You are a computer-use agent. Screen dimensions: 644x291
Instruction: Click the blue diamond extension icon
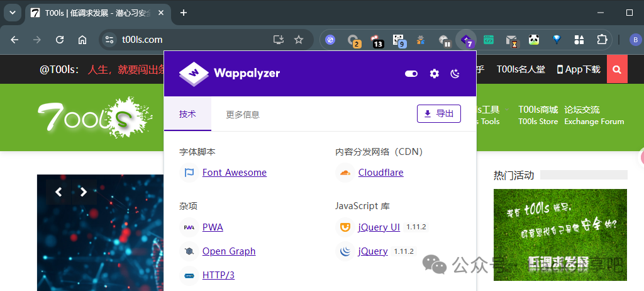pyautogui.click(x=557, y=40)
